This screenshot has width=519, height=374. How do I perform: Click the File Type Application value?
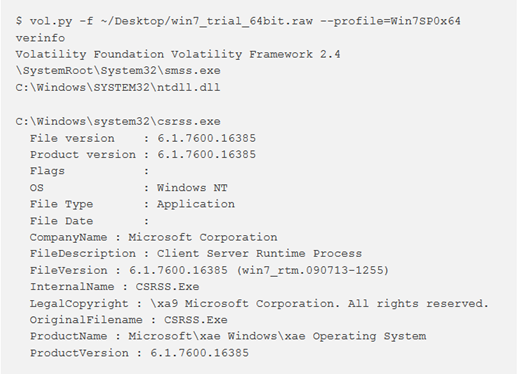(x=196, y=204)
